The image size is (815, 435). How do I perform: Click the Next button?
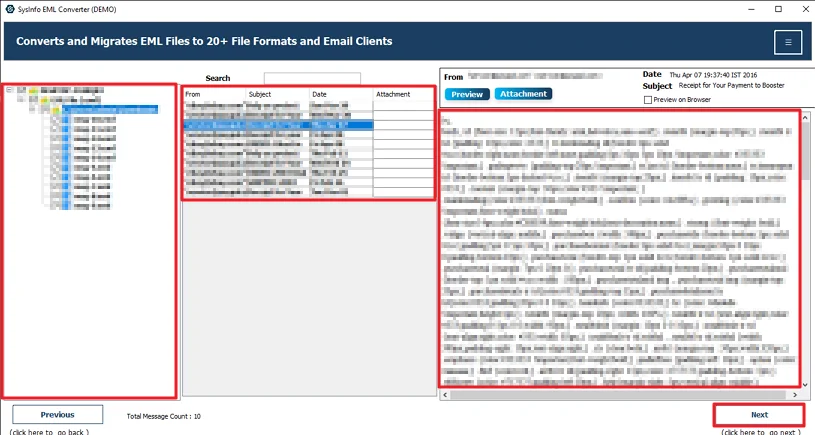point(758,414)
